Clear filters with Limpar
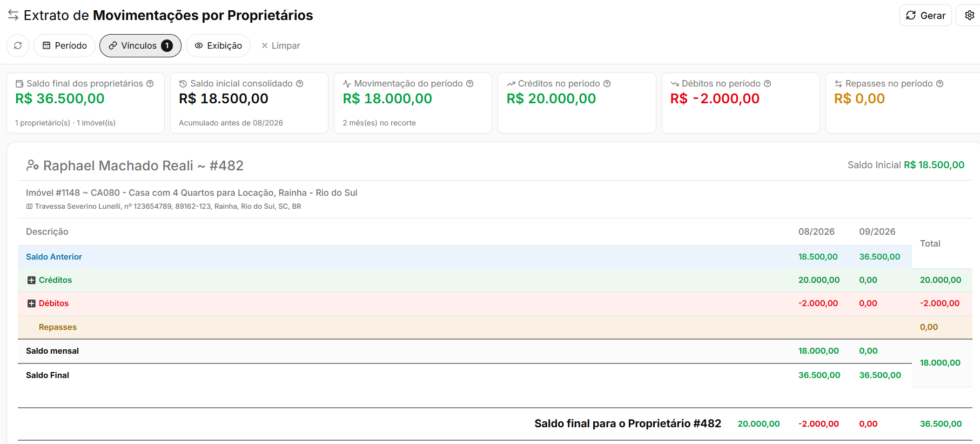 coord(280,45)
